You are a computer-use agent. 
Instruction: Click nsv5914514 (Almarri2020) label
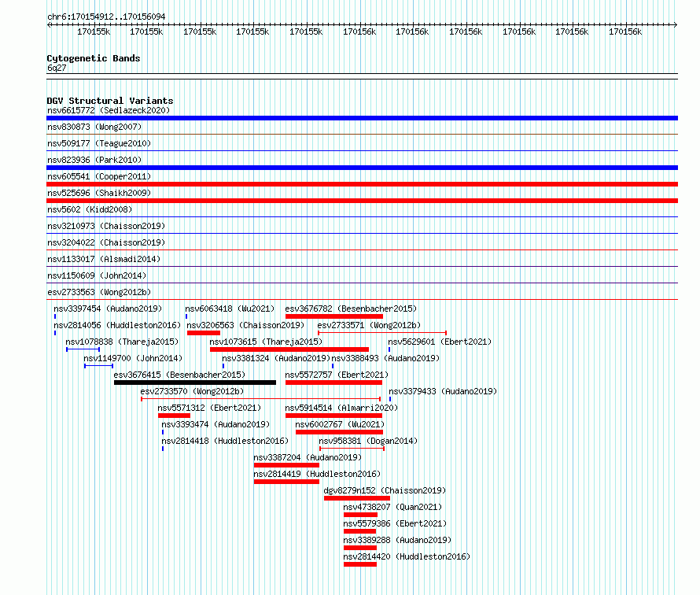point(341,408)
